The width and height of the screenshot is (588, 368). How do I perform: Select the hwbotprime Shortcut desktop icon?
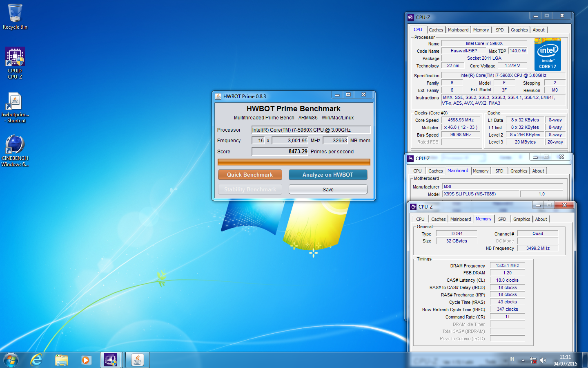(15, 108)
